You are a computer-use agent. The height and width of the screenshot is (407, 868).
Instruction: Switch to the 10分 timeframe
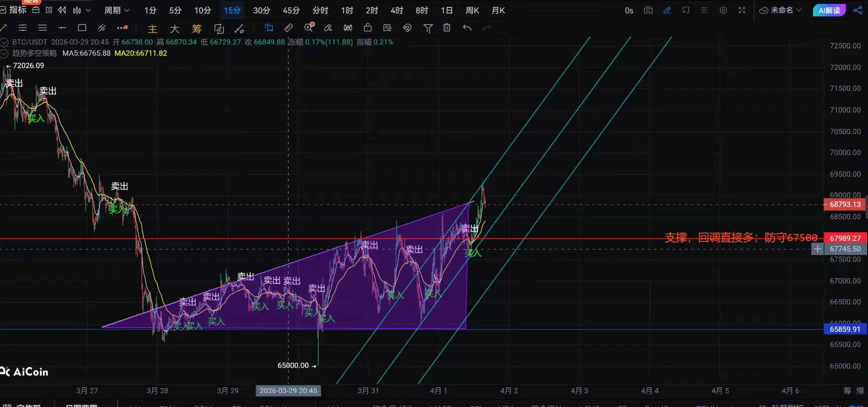point(203,10)
